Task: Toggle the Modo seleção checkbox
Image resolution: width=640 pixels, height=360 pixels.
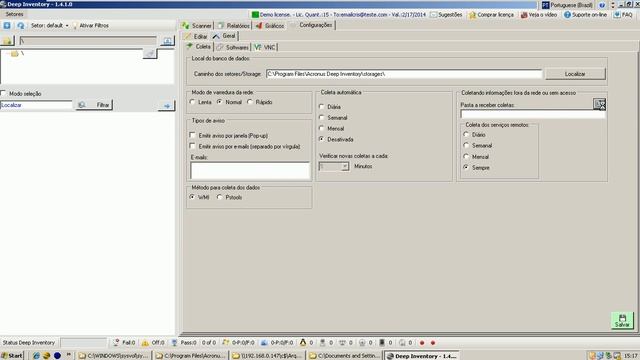Action: tap(3, 93)
